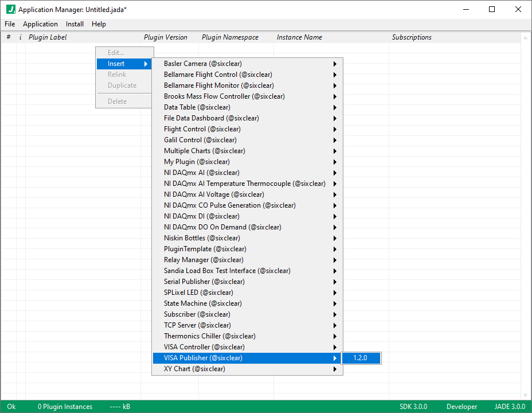
Task: Click the SDK 3.0.0 status bar label
Action: click(413, 406)
